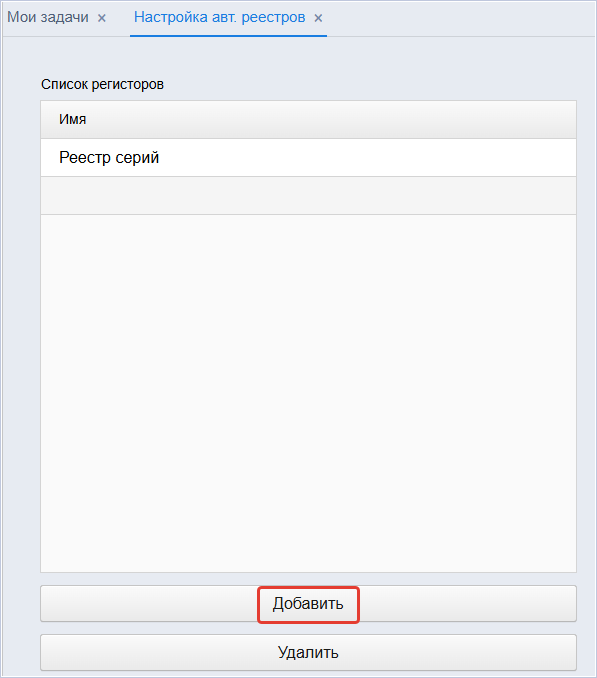Viewport: 597px width, 678px height.
Task: Click the Добавить button
Action: click(308, 604)
